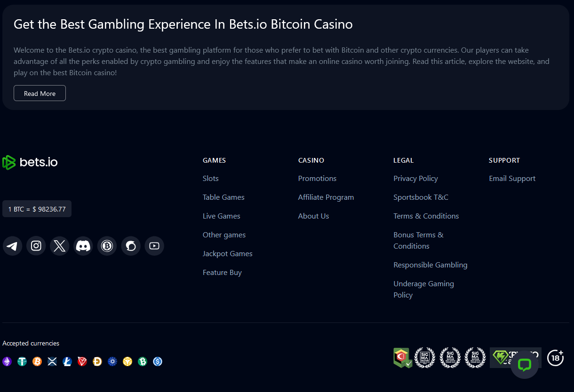Screen dimensions: 574x392
Task: Click the bets.io logo
Action: (x=30, y=162)
